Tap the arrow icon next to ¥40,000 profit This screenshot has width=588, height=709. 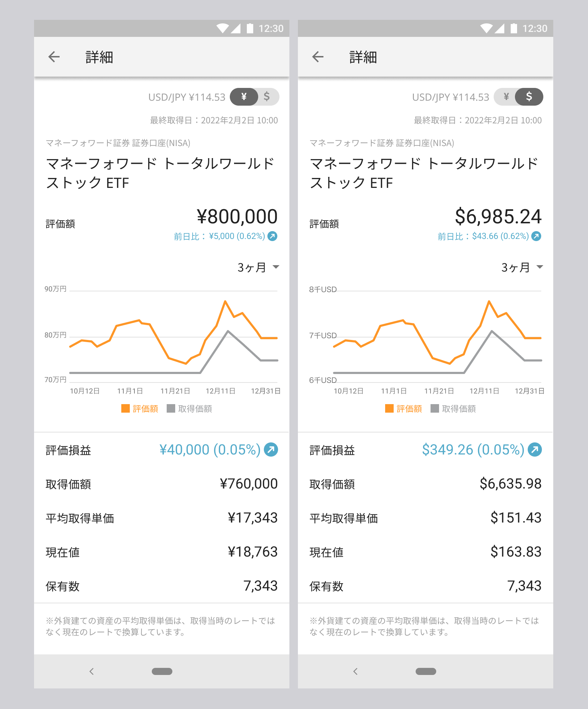click(x=271, y=450)
